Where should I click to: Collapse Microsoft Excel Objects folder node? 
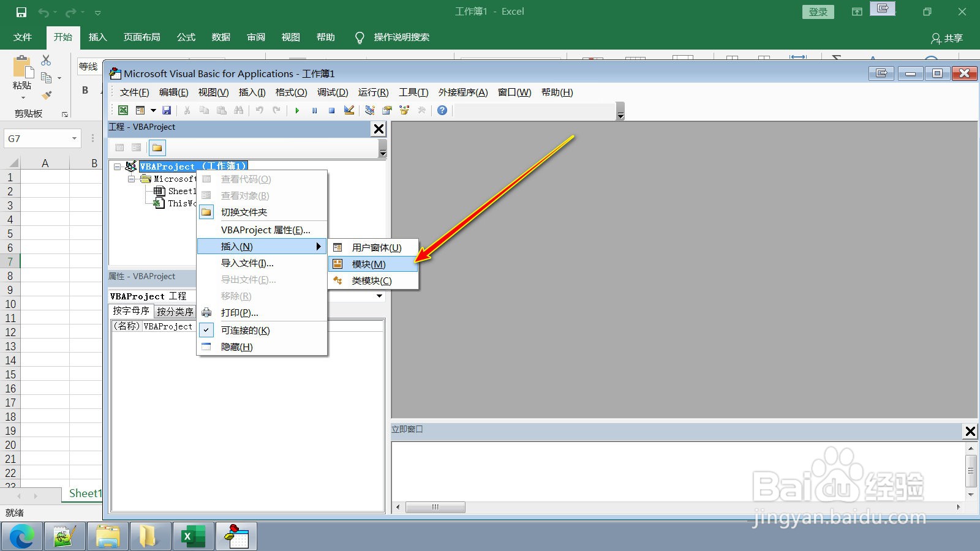coord(131,179)
